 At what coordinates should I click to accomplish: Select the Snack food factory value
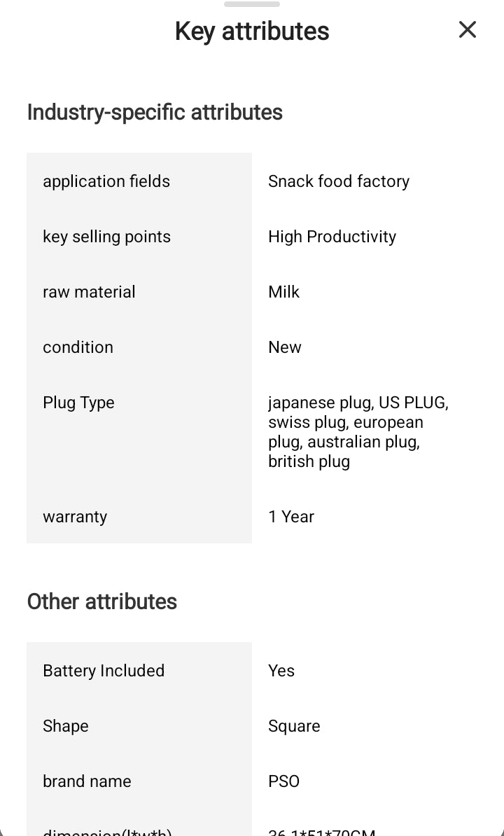point(339,181)
